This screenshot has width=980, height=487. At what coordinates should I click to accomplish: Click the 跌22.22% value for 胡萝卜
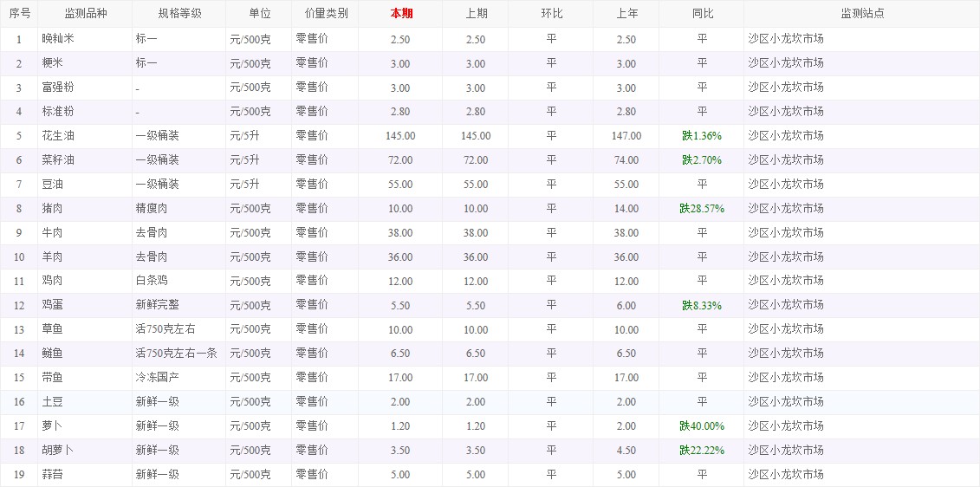(x=702, y=451)
